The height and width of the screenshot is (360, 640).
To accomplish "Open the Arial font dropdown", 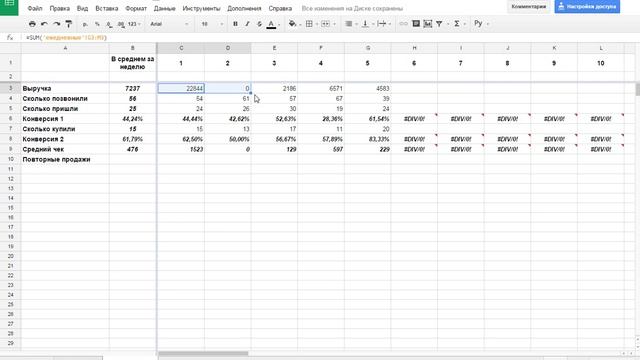I will pos(169,24).
